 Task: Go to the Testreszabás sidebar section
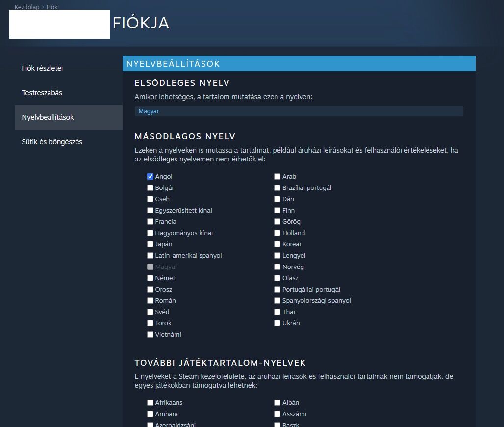42,93
